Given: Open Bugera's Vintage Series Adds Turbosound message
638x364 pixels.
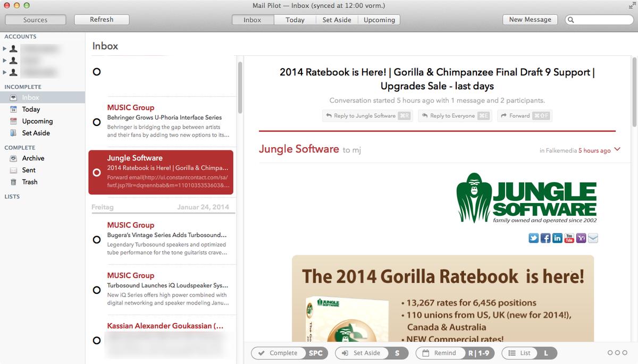Looking at the screenshot, I should [162, 239].
